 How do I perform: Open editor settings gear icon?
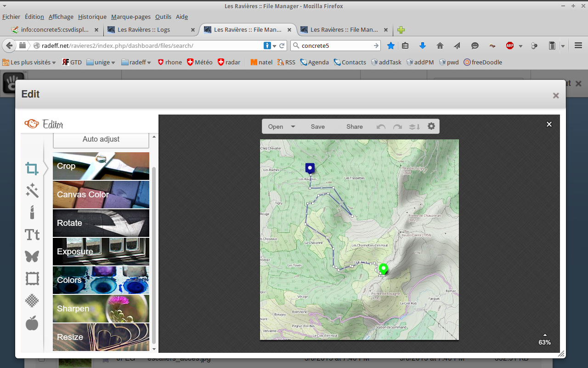[x=431, y=126]
